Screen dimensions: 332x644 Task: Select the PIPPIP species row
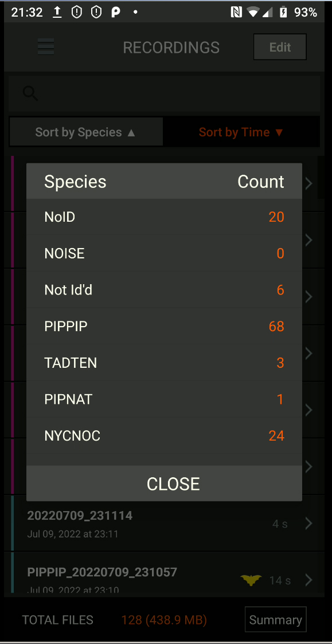165,327
